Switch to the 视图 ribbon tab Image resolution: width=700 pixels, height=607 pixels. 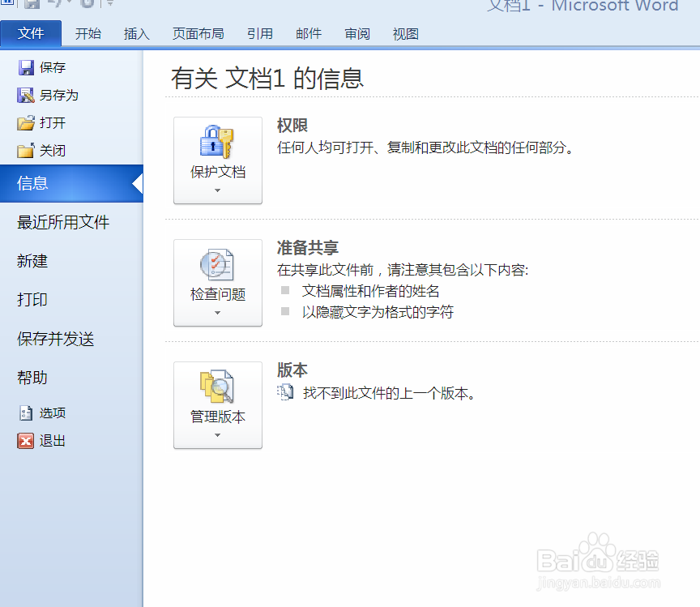(x=405, y=33)
